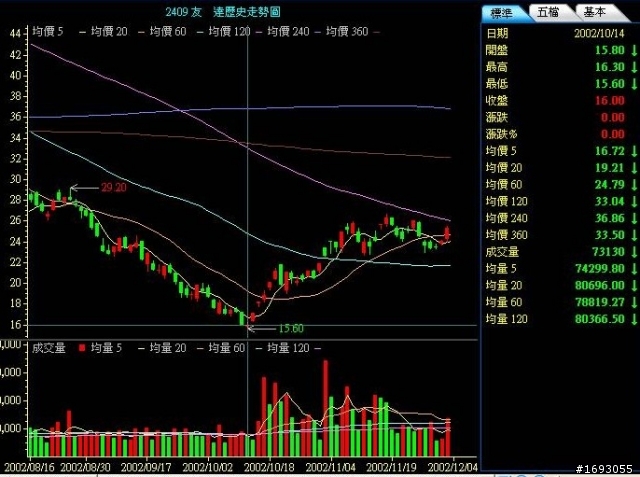Click the tallest red volume bar
The height and width of the screenshot is (477, 640).
pos(325,408)
